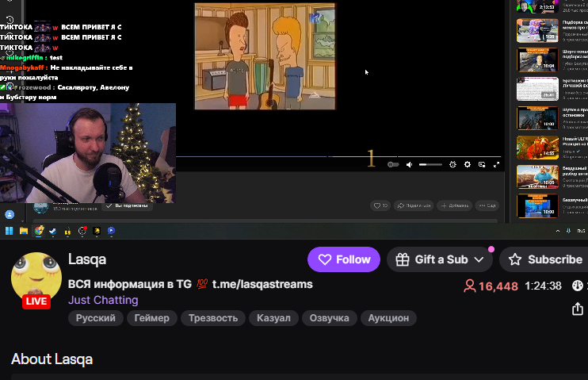Click the Mnogabykaff chat username
The width and height of the screenshot is (588, 380).
(21, 67)
